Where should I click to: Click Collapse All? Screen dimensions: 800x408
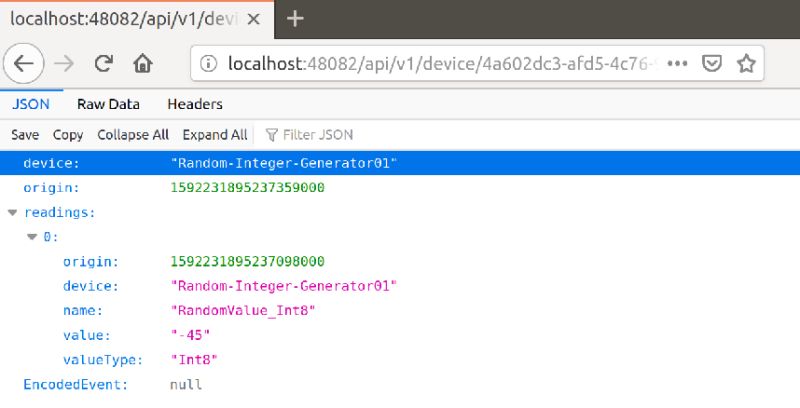click(133, 135)
